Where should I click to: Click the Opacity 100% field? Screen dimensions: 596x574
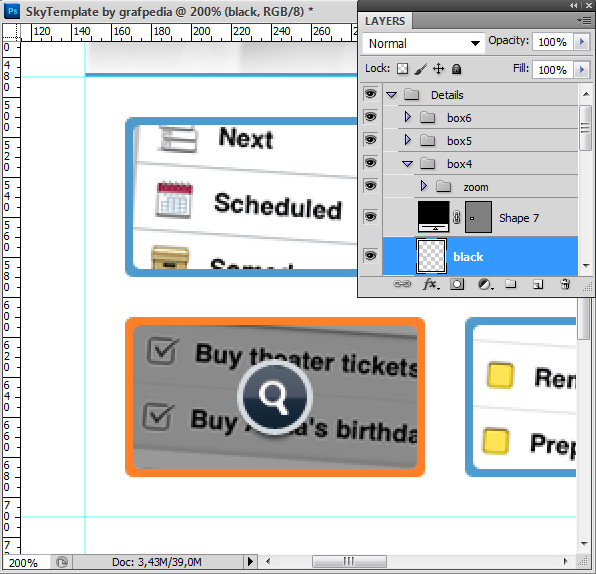pyautogui.click(x=553, y=42)
